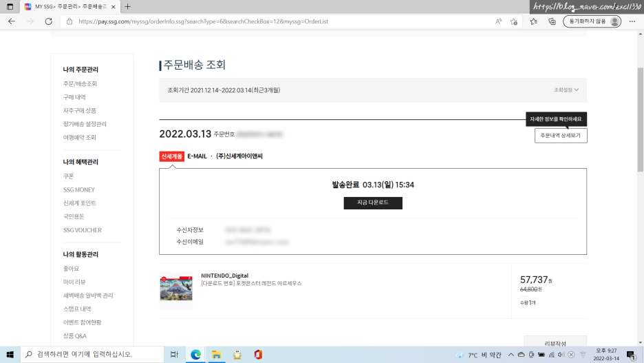Image resolution: width=644 pixels, height=363 pixels.
Task: Click 주문내역 상세보기 button
Action: tap(561, 136)
